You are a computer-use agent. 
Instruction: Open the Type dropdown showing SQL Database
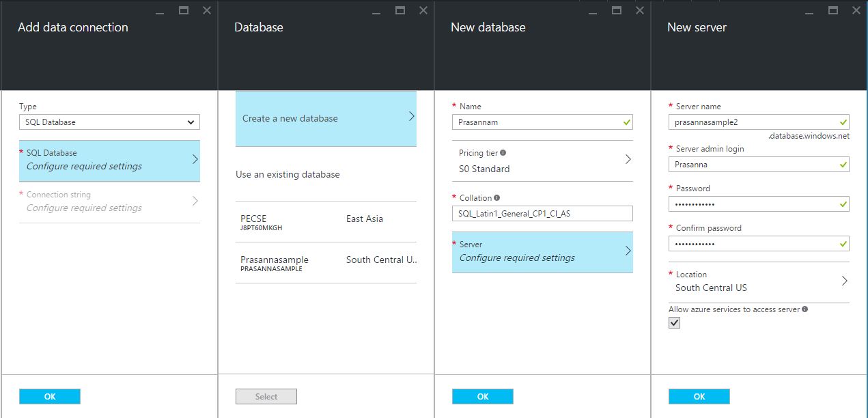pos(109,122)
